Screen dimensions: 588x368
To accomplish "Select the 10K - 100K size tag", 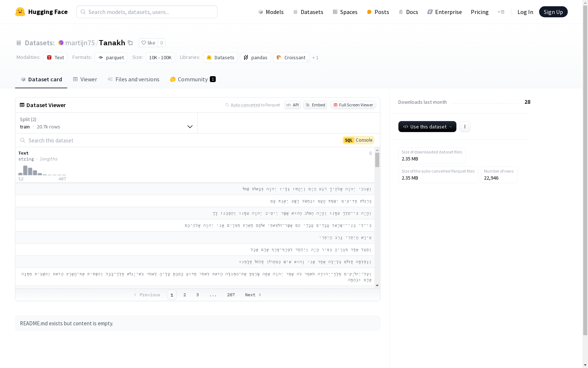I will click(160, 57).
